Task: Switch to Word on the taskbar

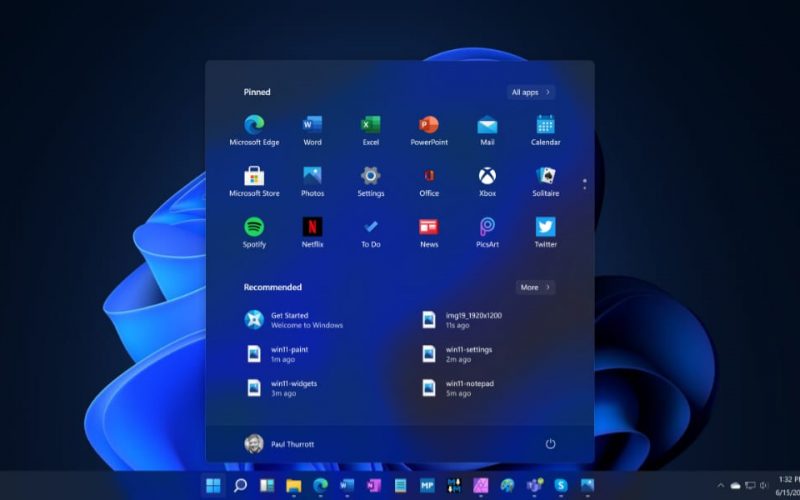Action: click(x=347, y=485)
